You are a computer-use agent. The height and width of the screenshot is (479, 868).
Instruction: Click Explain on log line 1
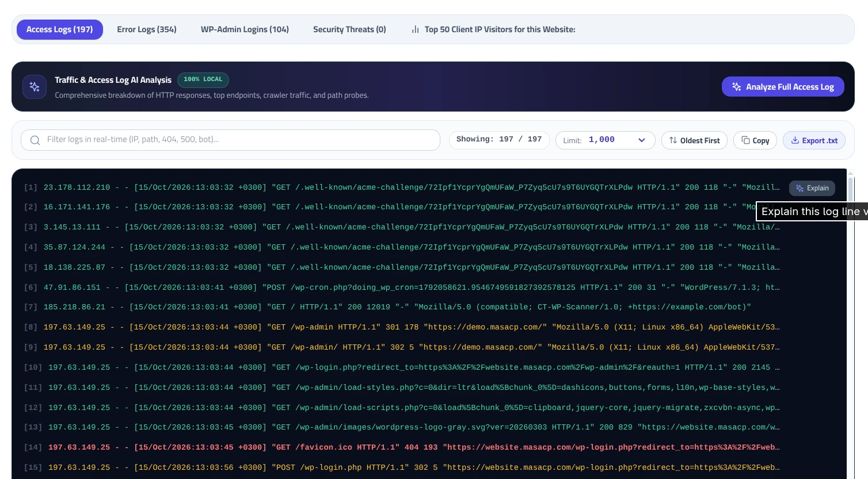tap(812, 188)
